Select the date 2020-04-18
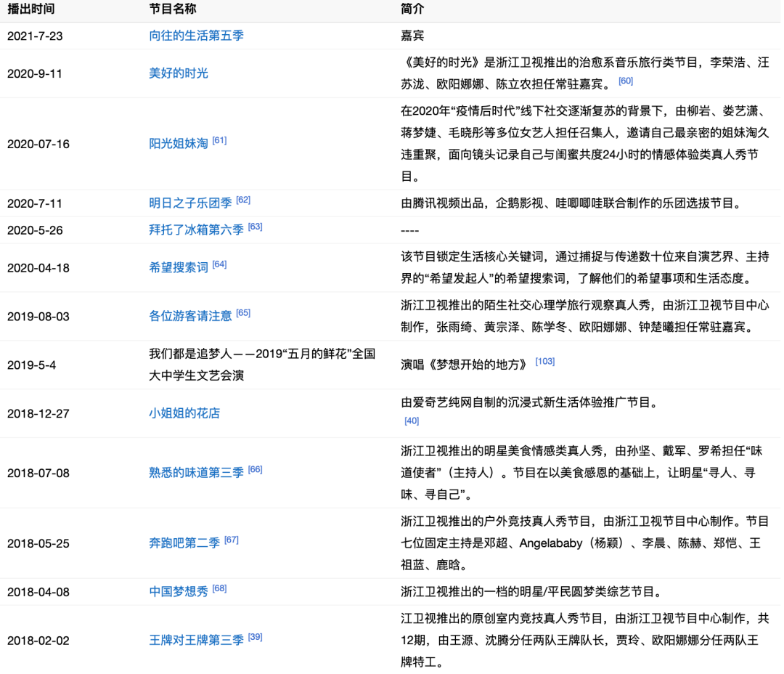The image size is (784, 674). (38, 269)
